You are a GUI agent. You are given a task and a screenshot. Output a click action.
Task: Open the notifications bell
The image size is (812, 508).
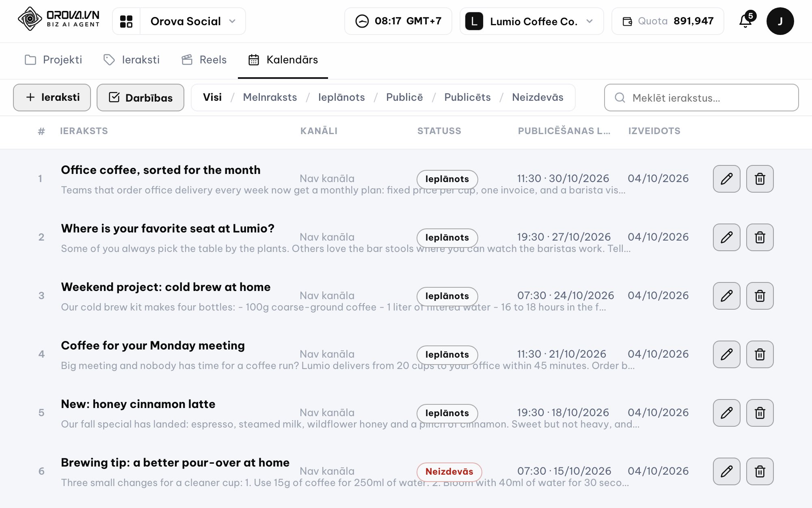(x=746, y=21)
